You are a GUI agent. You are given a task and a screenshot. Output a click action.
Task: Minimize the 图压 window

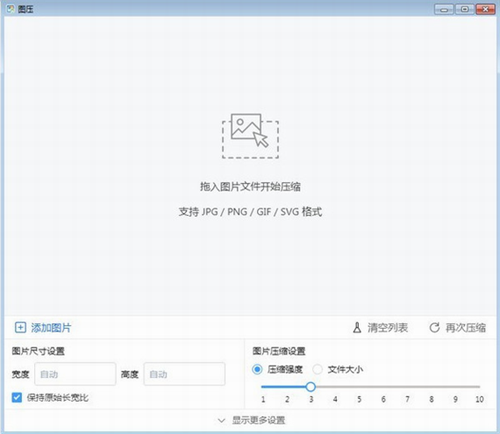(444, 9)
